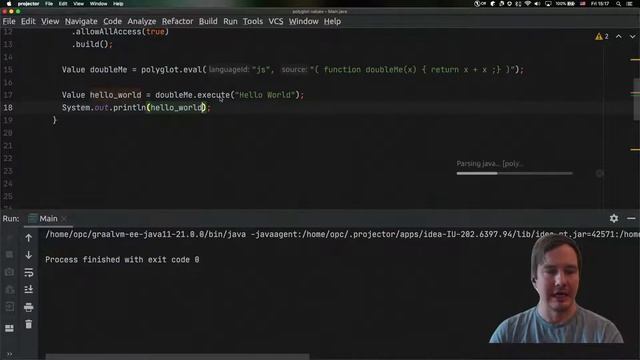Close the Main run tab

64,219
